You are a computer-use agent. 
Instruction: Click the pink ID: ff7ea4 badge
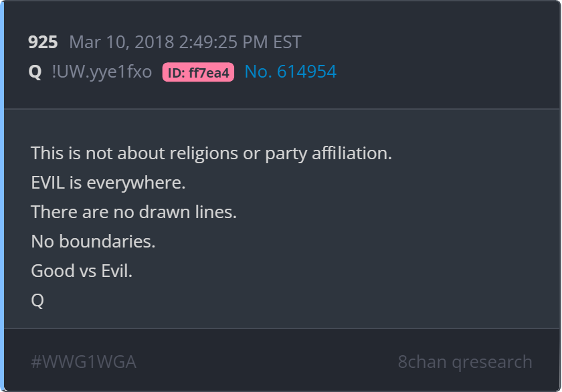(198, 72)
